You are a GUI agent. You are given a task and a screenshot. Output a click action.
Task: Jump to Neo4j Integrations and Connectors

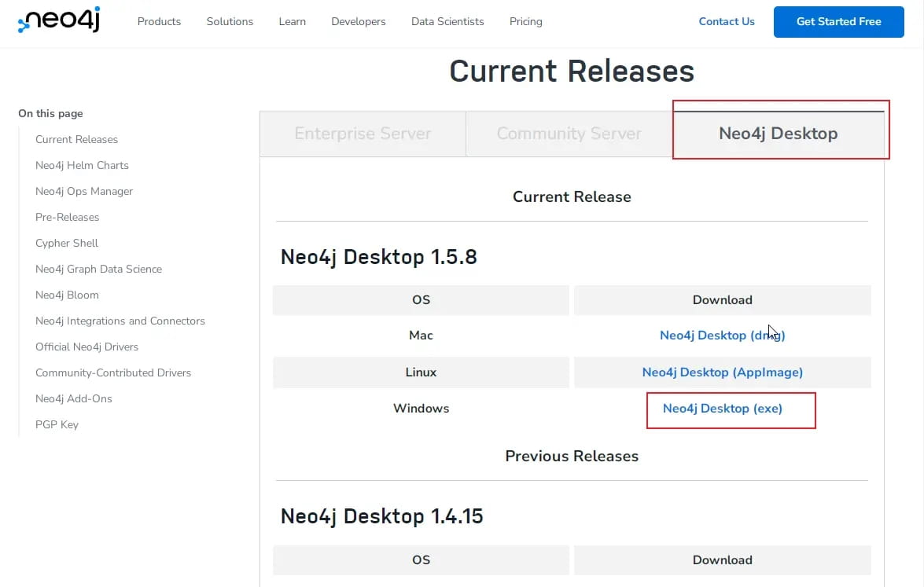pos(120,321)
